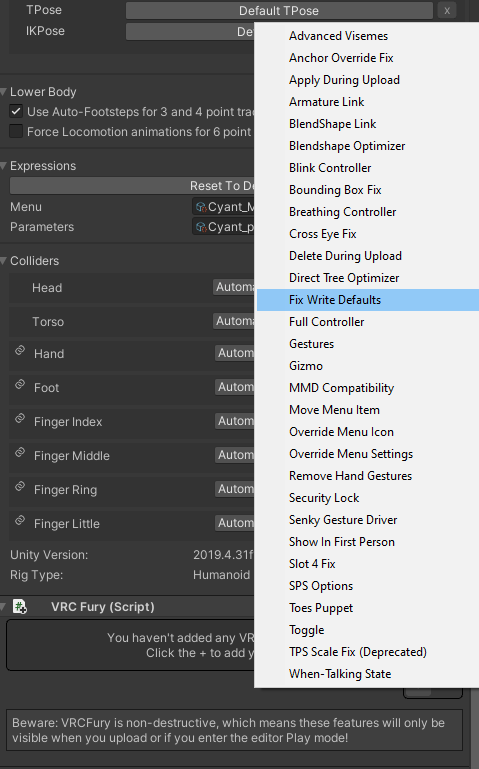
Task: Open Finger Middle collider dropdown
Action: click(235, 455)
